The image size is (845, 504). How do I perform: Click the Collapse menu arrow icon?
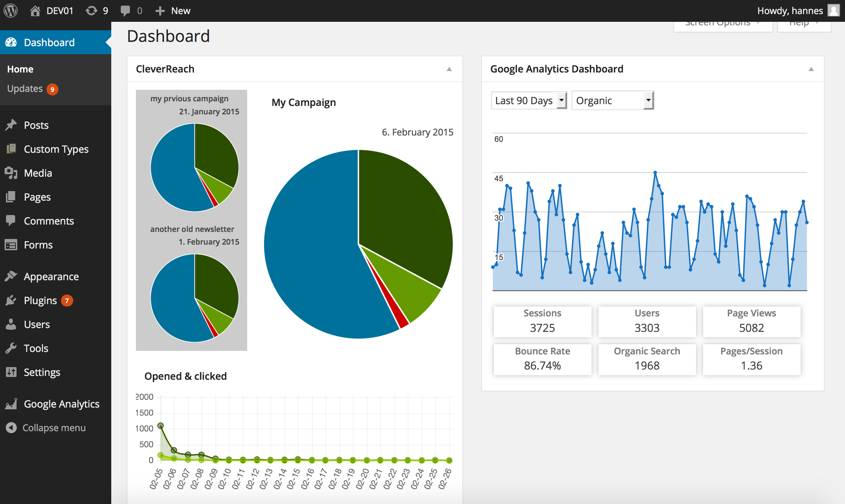coord(11,428)
